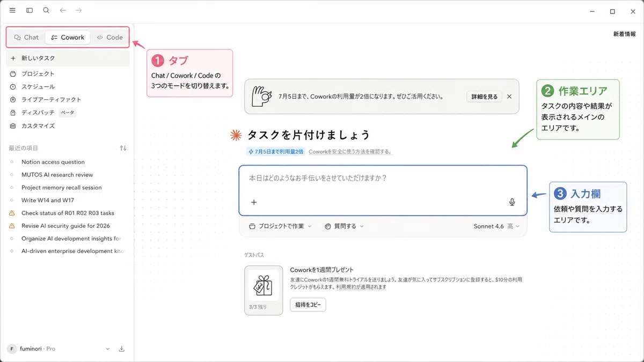Open the Sonnet 4.6 model dropdown
This screenshot has width=644, height=362.
point(496,226)
